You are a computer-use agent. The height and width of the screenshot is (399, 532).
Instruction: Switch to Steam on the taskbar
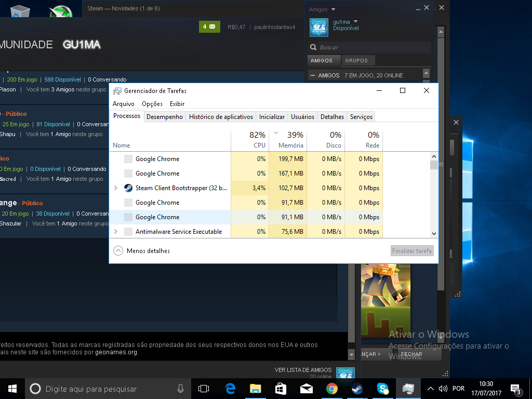pos(357,389)
